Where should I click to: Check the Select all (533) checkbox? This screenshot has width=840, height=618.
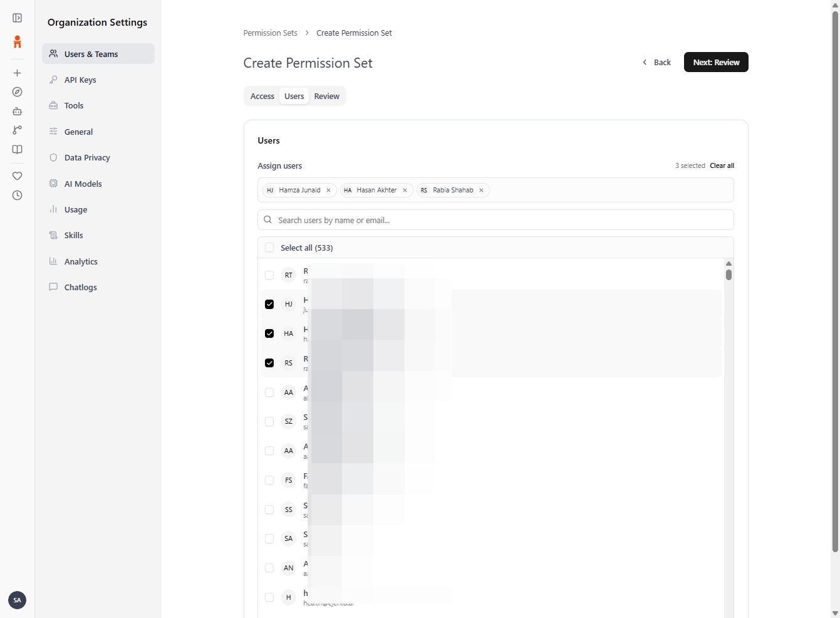pos(269,248)
